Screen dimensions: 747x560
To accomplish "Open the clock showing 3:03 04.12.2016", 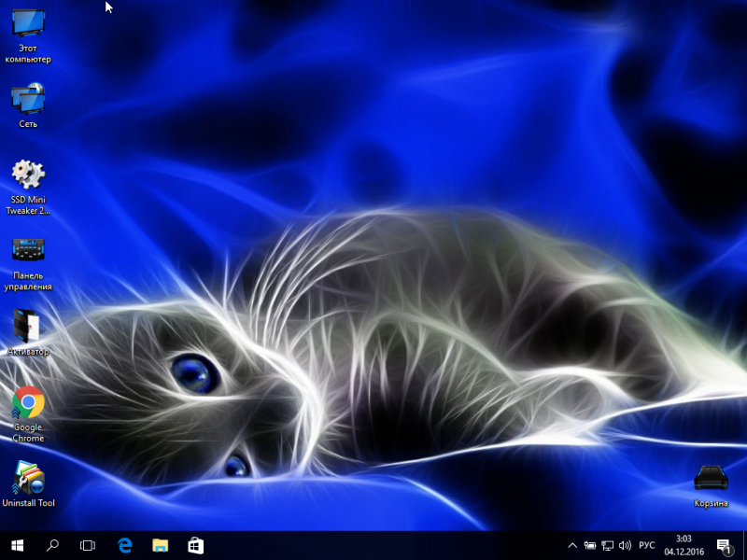I will [684, 546].
